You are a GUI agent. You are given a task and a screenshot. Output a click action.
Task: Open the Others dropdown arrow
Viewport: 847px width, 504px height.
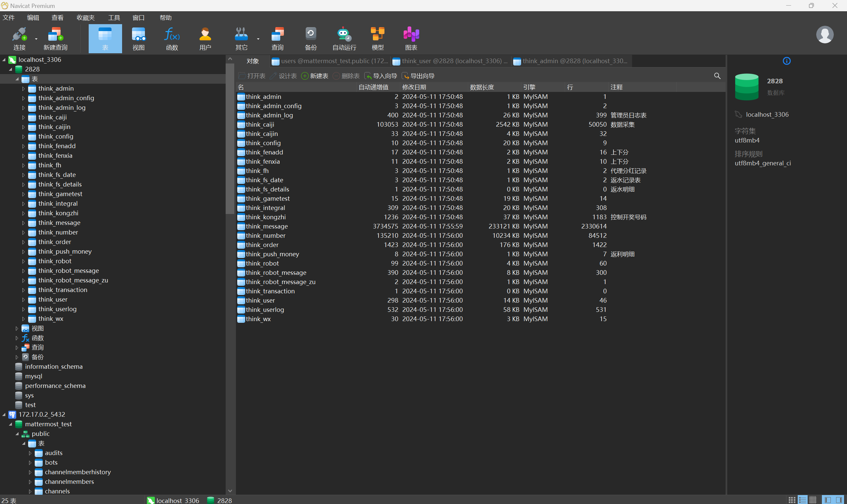coord(258,39)
